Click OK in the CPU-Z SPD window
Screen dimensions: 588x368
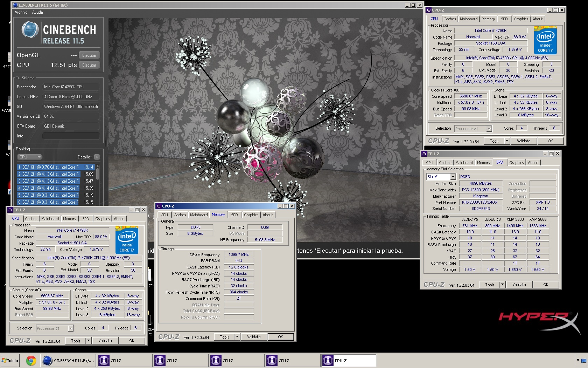(x=546, y=285)
